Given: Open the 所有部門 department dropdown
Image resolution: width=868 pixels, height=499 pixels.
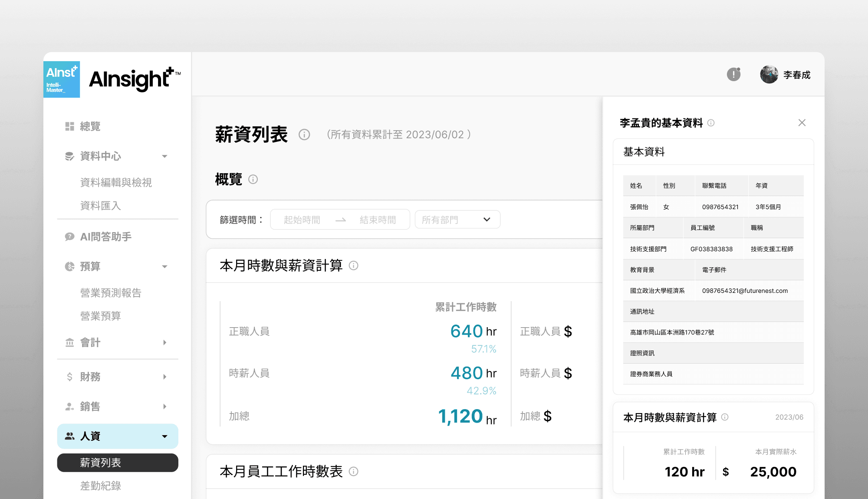Looking at the screenshot, I should tap(457, 220).
